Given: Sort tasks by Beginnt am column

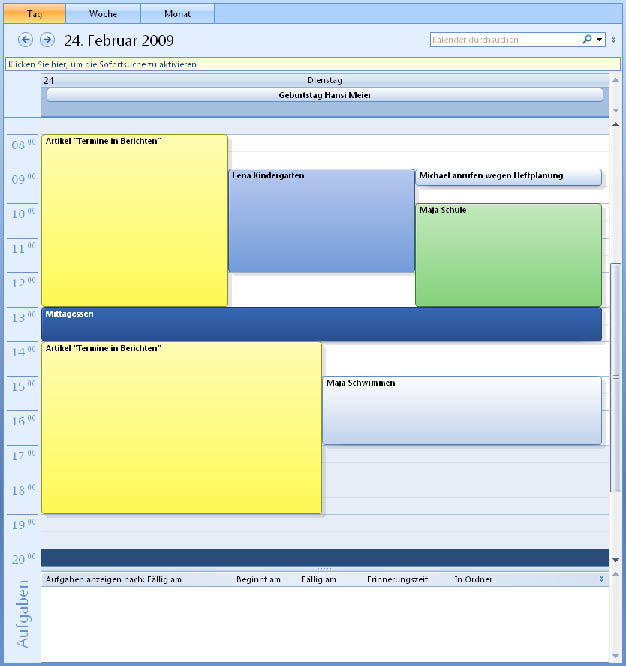Looking at the screenshot, I should tap(258, 579).
